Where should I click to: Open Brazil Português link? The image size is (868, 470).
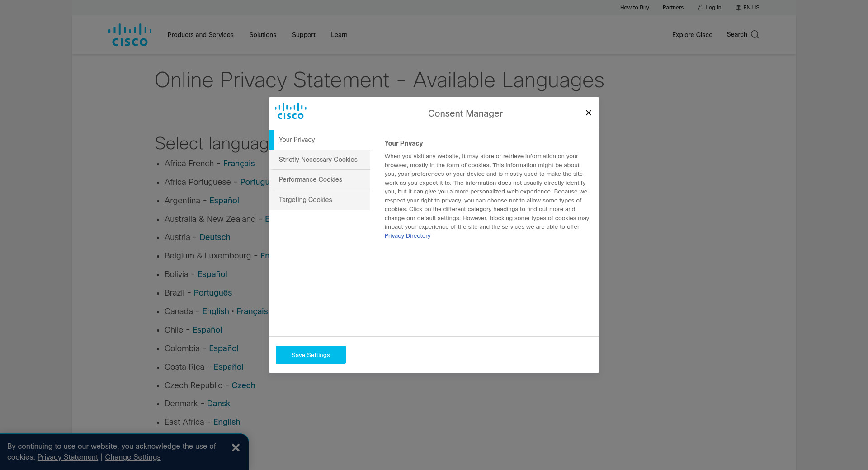(213, 293)
